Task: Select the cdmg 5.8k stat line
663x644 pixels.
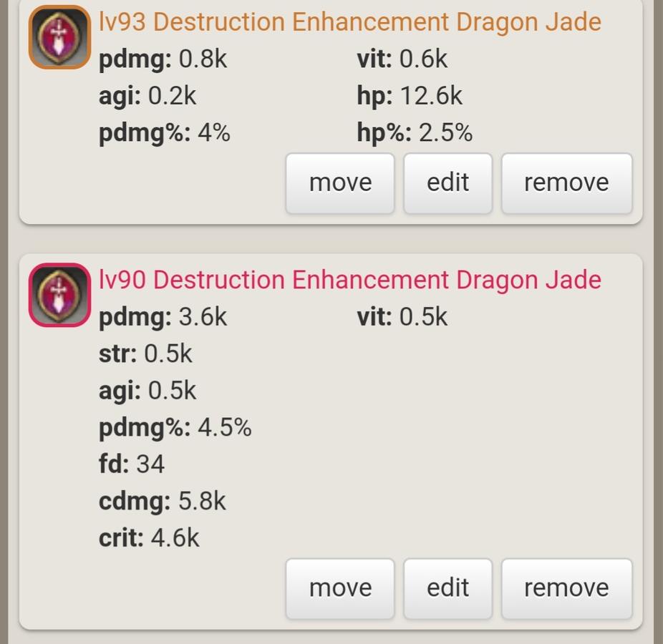Action: [163, 501]
